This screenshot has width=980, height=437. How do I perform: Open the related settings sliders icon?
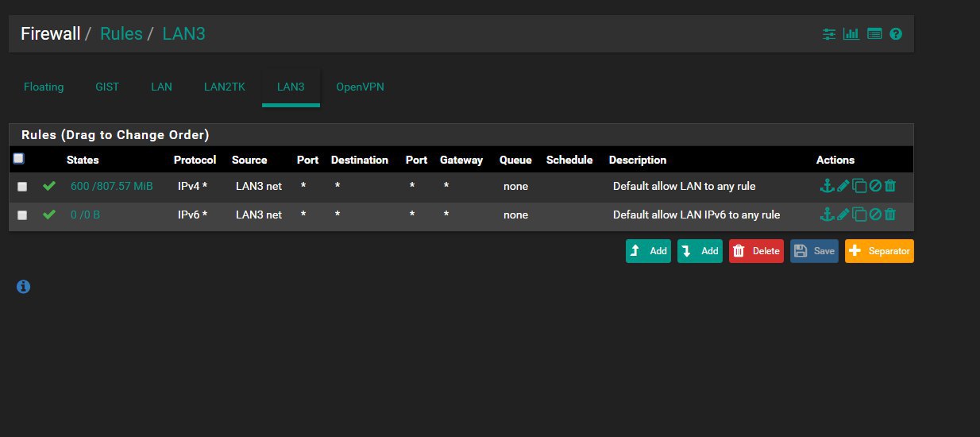click(829, 34)
